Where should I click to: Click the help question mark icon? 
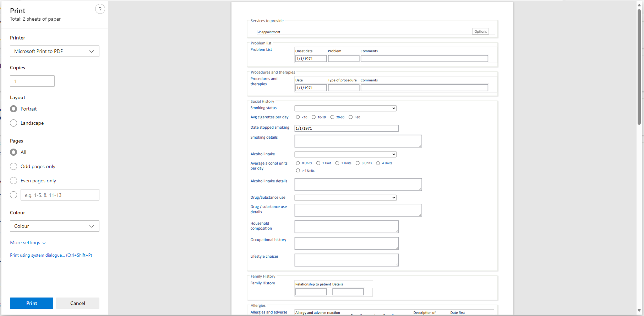100,9
